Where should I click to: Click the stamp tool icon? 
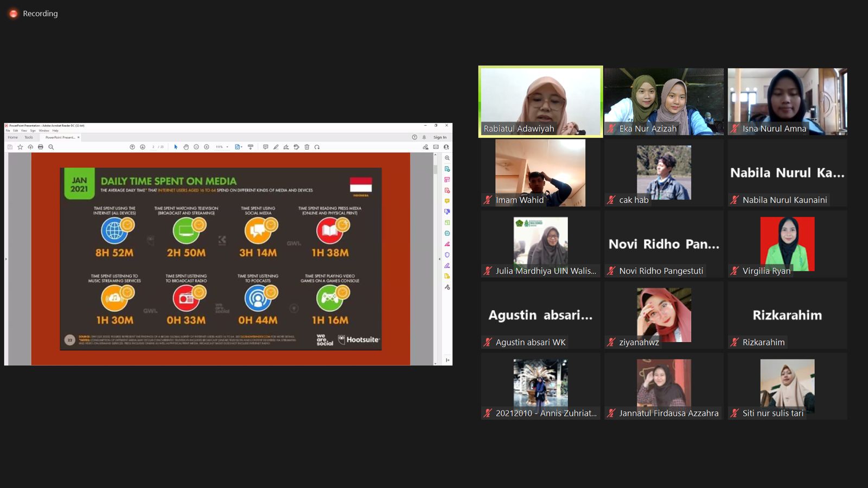[x=296, y=147]
